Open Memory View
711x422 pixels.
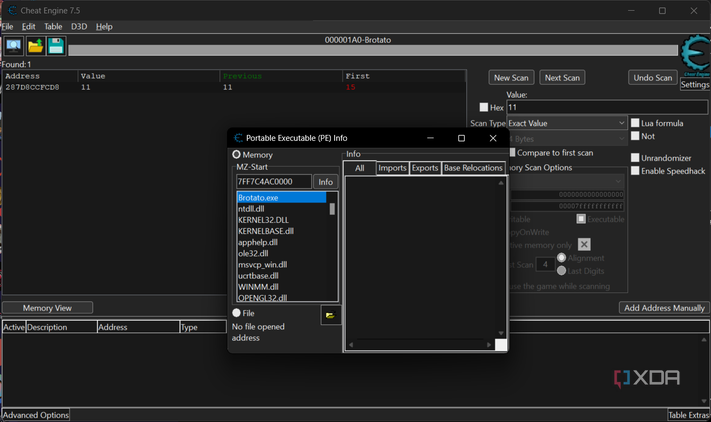[x=47, y=308]
